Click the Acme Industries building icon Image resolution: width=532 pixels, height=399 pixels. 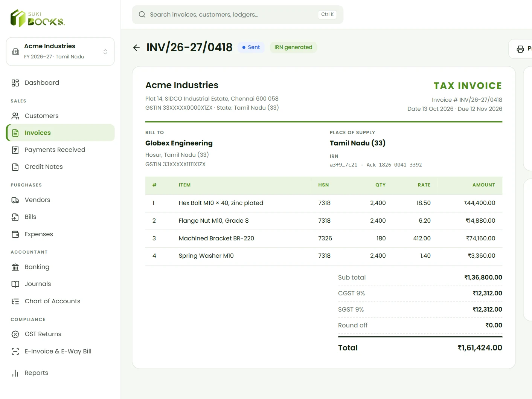15,52
